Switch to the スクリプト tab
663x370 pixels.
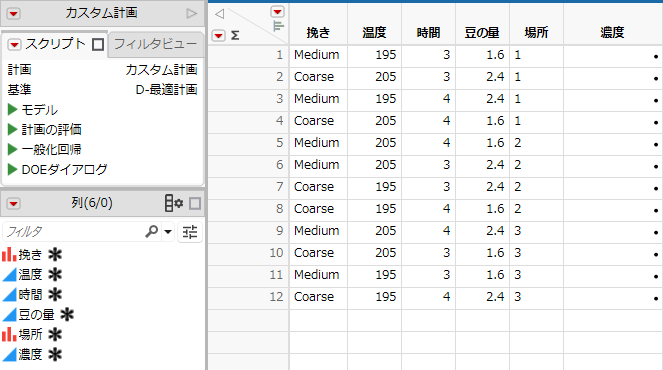point(55,44)
